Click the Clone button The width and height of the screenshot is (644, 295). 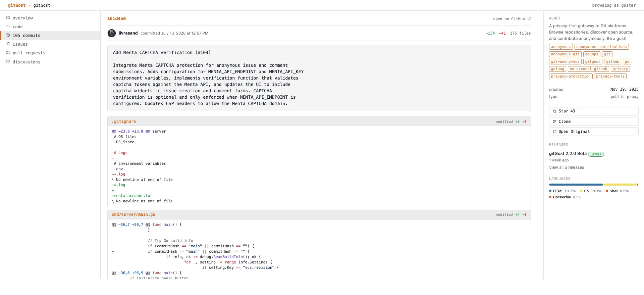pos(594,121)
